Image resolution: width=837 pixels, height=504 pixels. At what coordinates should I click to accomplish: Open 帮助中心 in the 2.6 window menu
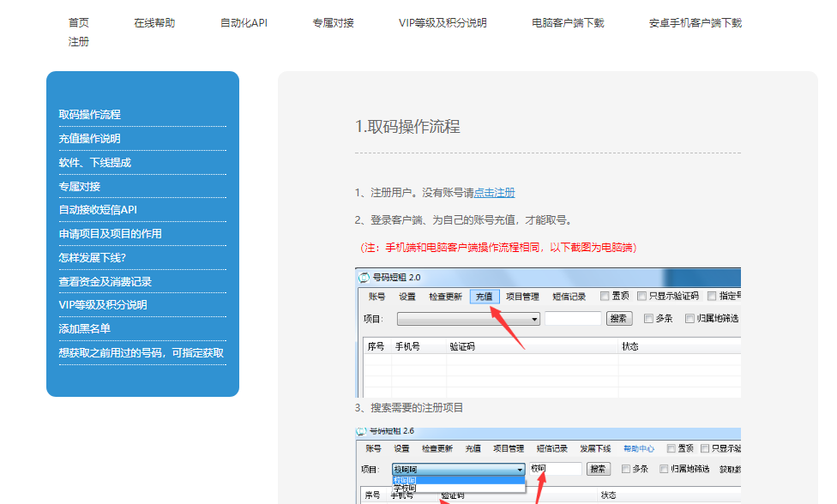tap(638, 448)
